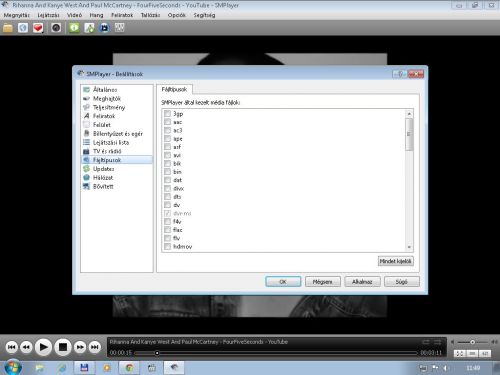Click the volume slider handle
Screen dimensions: 500x375
pos(472,342)
